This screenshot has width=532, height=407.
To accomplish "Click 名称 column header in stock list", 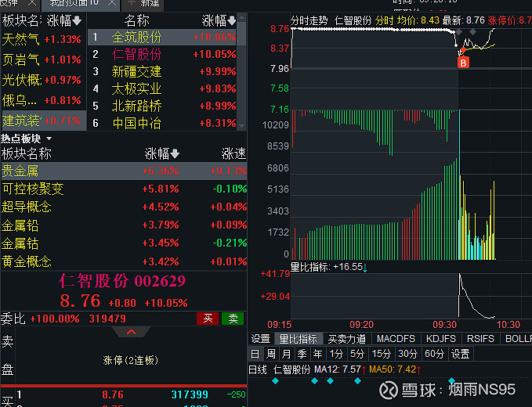I will coord(137,20).
